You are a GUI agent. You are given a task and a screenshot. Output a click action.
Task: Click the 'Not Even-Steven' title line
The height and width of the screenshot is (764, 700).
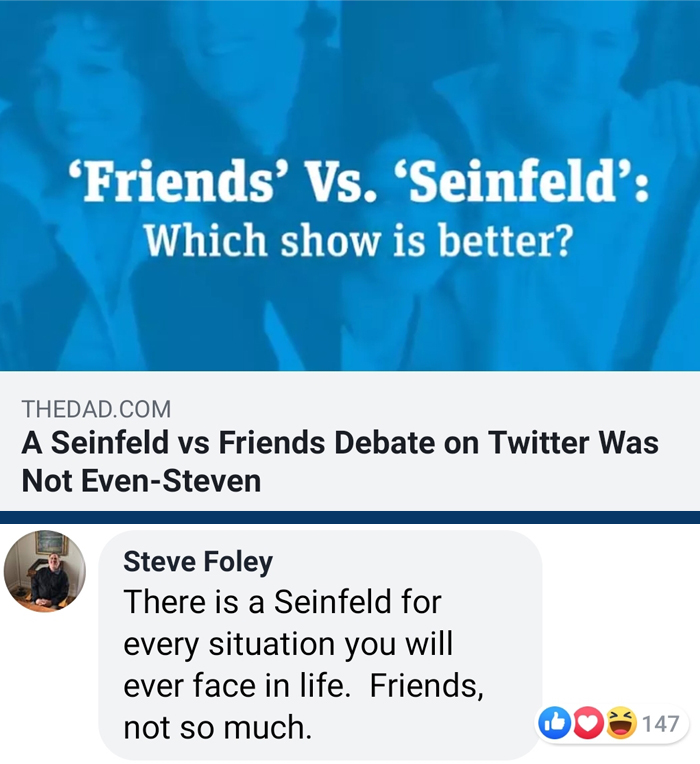(141, 481)
